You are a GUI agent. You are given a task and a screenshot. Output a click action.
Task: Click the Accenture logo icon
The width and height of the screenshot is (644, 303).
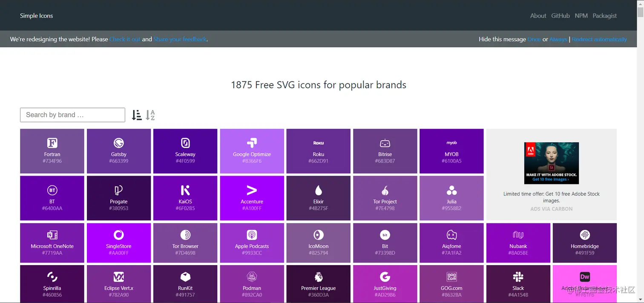(252, 190)
